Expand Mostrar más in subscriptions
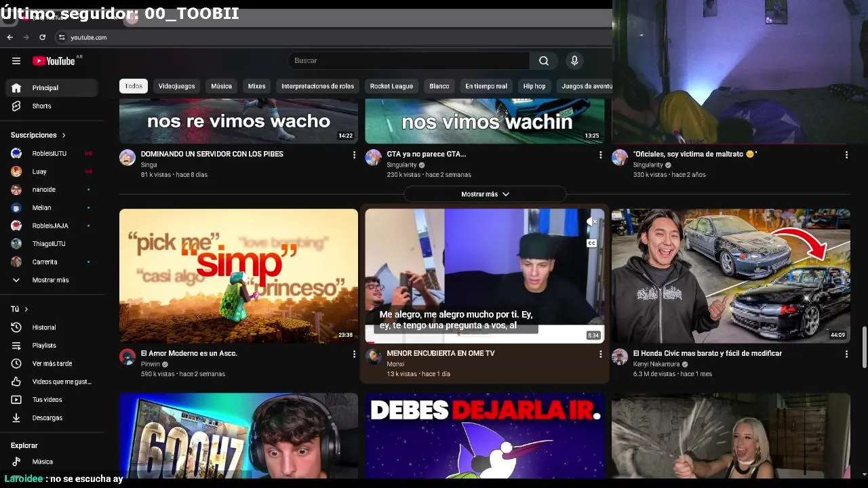Viewport: 868px width, 488px height. [52, 280]
